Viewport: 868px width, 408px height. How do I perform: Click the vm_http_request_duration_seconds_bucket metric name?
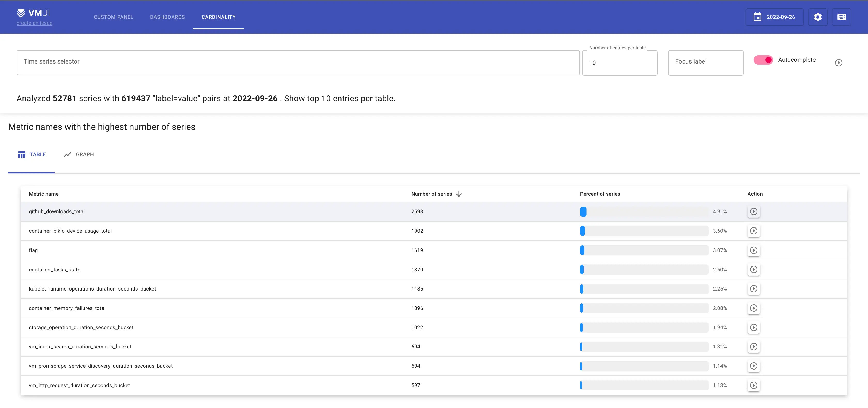tap(80, 385)
